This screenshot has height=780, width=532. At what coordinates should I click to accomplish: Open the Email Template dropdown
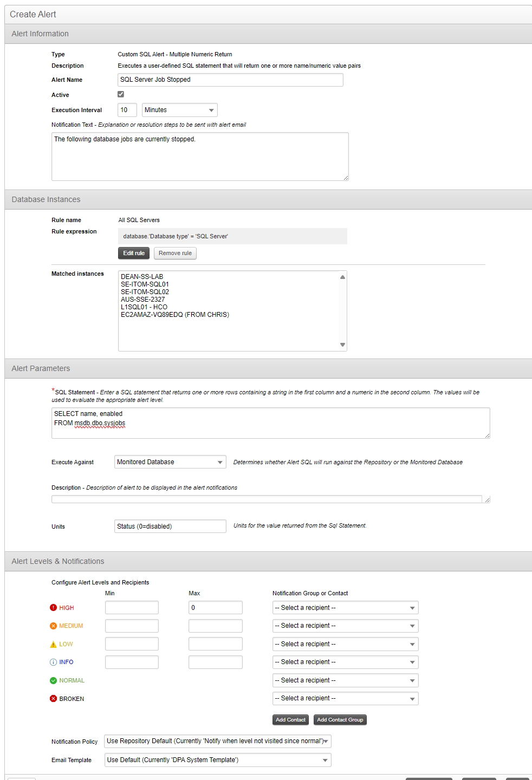coord(218,760)
